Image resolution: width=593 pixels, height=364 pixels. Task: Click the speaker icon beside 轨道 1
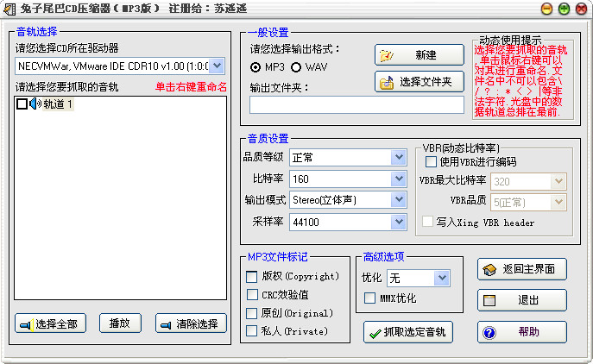coord(35,104)
